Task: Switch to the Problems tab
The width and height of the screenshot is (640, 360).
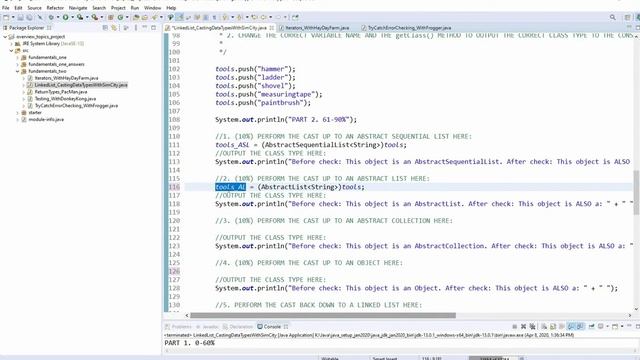Action: 178,327
